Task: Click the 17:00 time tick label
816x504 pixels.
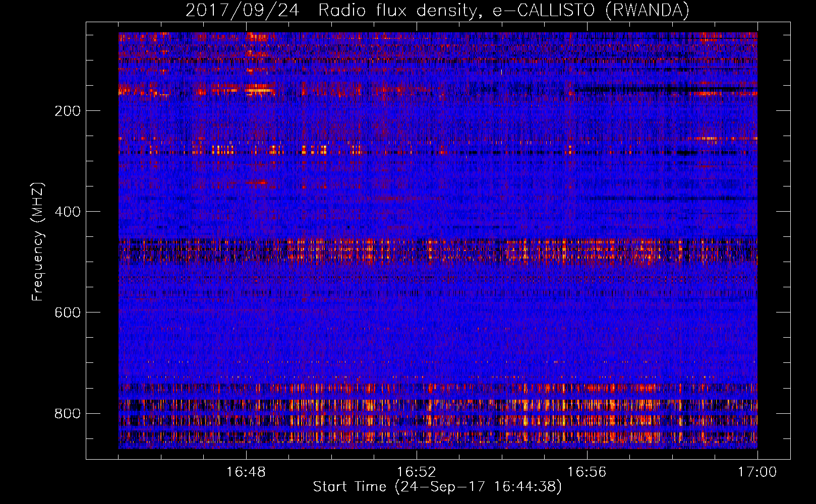Action: point(757,472)
